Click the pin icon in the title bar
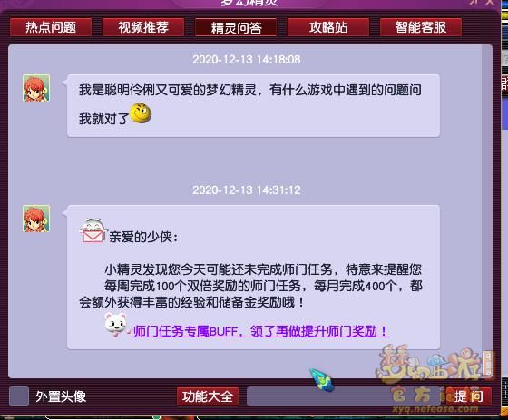This screenshot has width=508, height=420. point(474,3)
